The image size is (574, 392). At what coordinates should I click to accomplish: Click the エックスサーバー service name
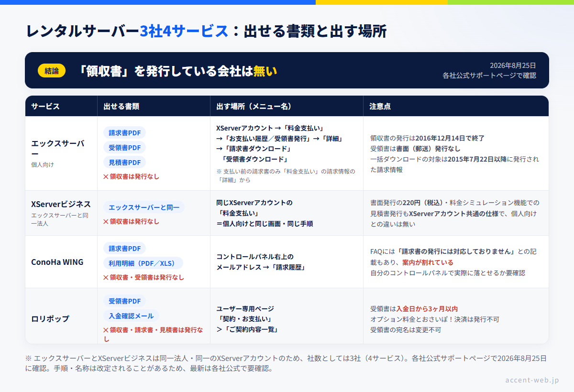tap(58, 148)
